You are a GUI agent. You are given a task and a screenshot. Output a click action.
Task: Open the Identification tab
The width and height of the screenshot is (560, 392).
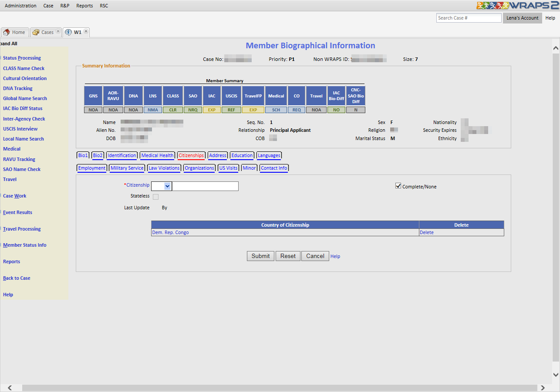122,155
